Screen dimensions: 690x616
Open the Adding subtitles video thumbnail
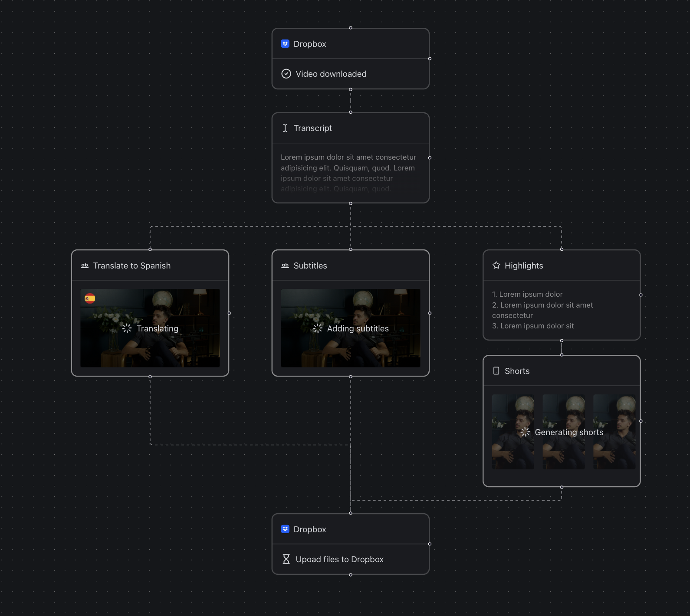click(350, 347)
